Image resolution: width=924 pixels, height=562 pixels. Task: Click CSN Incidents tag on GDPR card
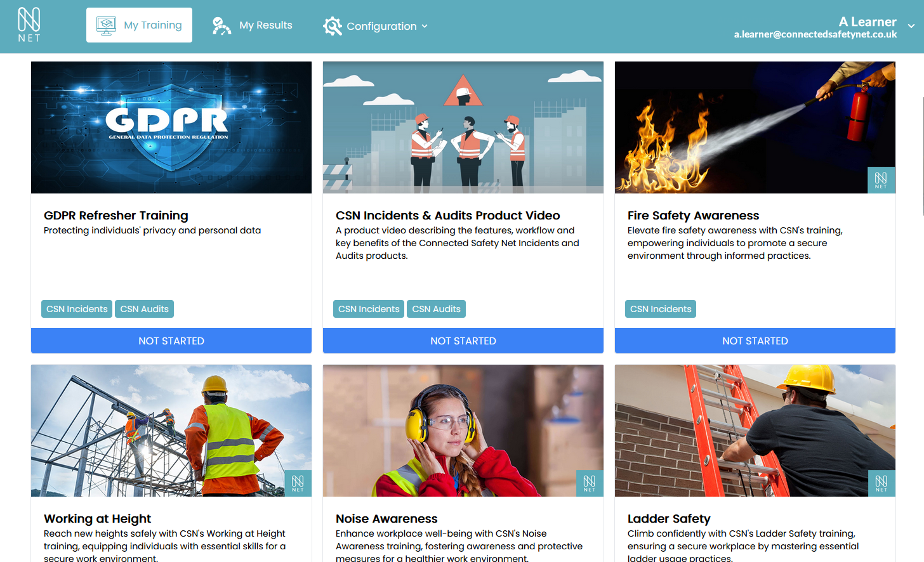[77, 309]
